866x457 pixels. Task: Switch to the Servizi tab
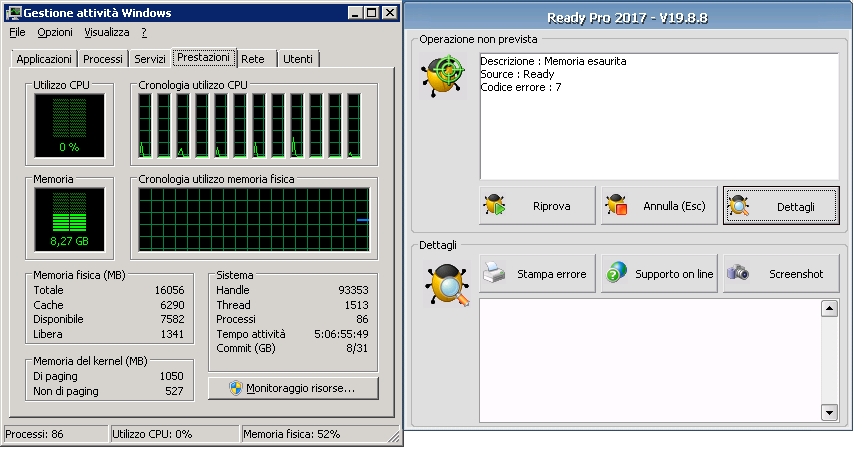pyautogui.click(x=150, y=59)
